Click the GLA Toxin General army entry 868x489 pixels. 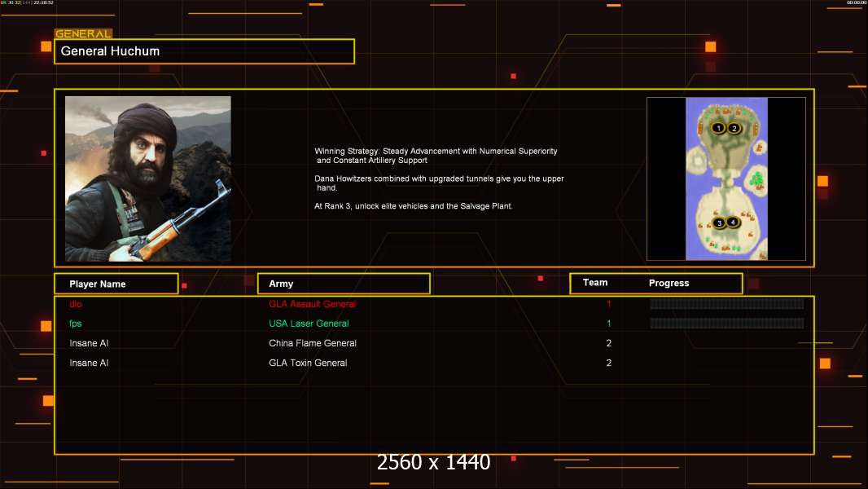coord(308,363)
